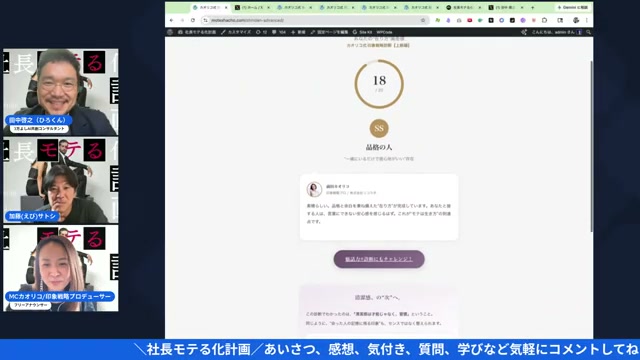Close the '社長モテる化' browser tab

480,7
